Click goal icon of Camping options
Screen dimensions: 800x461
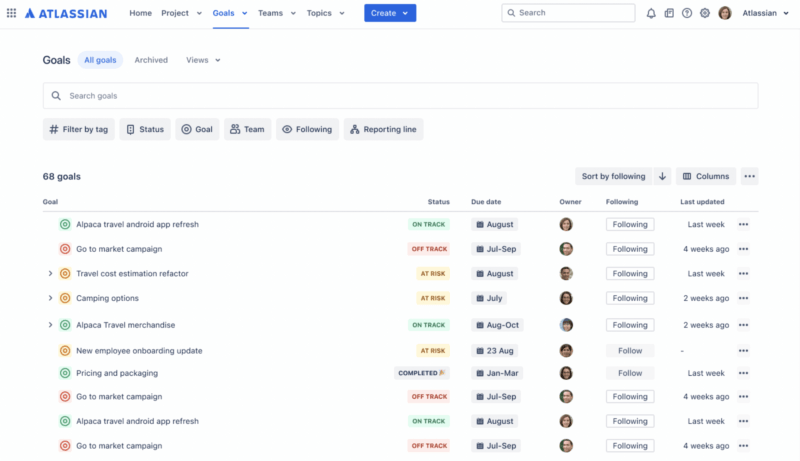click(x=65, y=298)
